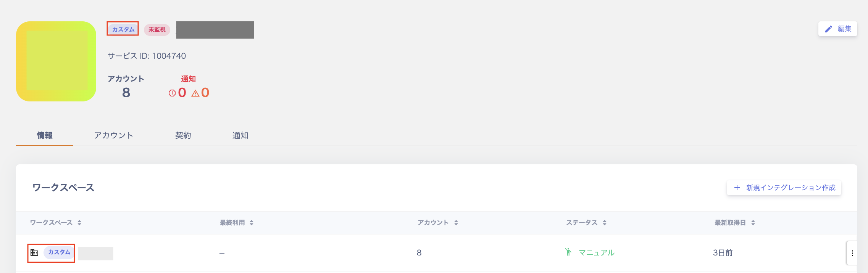868x273 pixels.
Task: Click the yellow service logo thumbnail
Action: (x=56, y=61)
